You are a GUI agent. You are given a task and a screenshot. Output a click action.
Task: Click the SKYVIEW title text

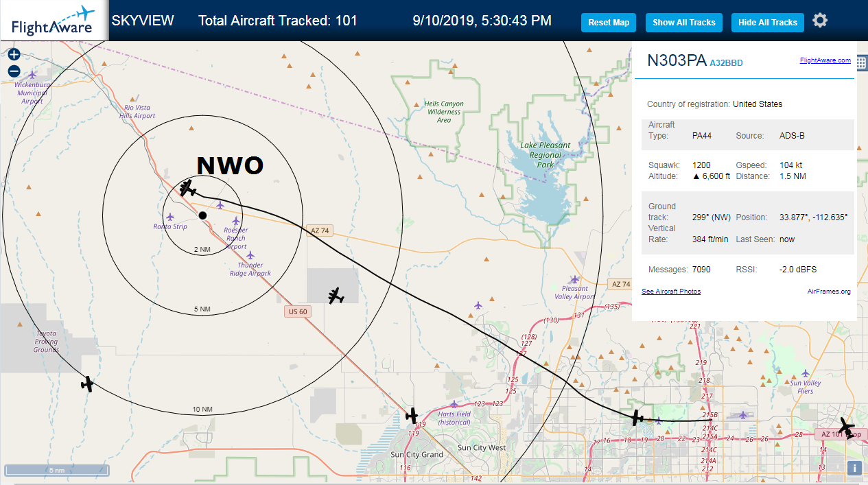[x=143, y=21]
